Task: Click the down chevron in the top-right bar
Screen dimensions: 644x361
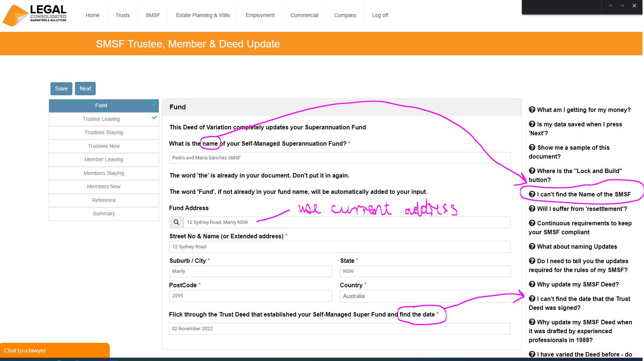Action: (622, 6)
